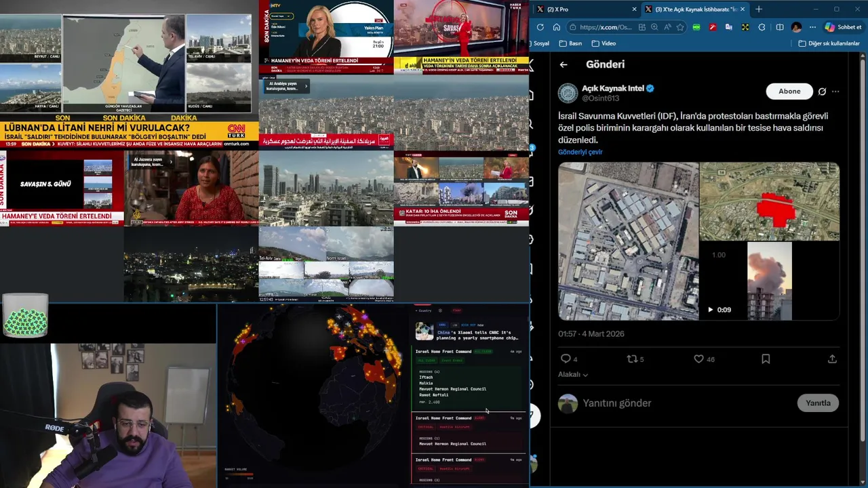
Task: Open the browser profile avatar
Action: click(x=796, y=27)
